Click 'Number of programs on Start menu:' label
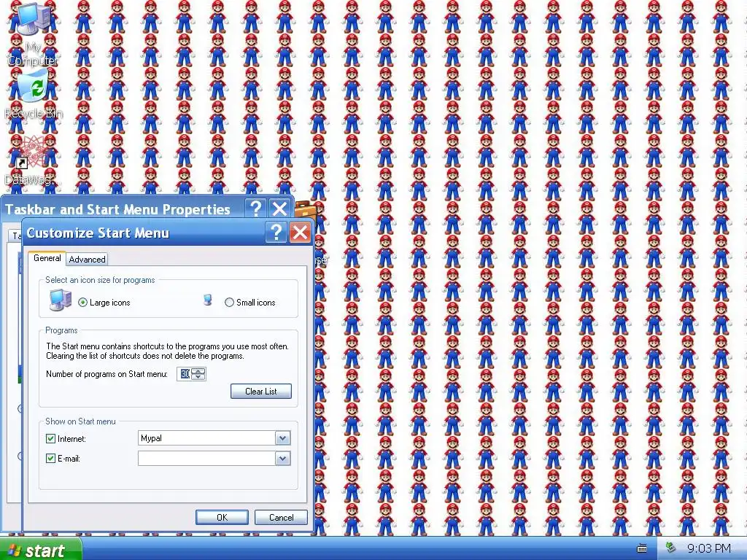 click(x=107, y=374)
